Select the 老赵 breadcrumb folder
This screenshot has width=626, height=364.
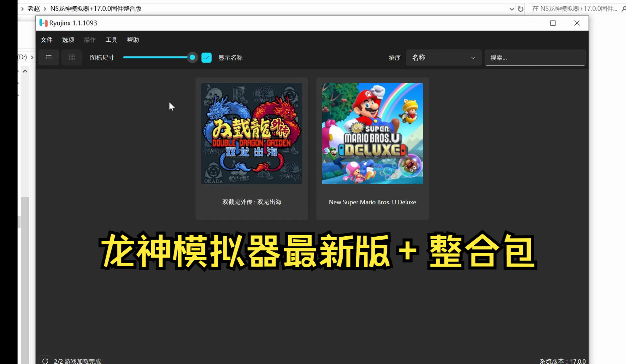pos(34,9)
